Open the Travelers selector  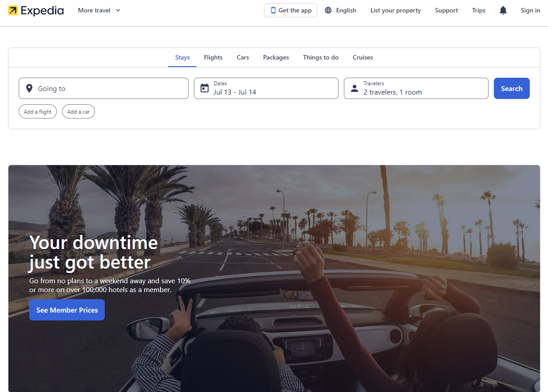(x=416, y=88)
